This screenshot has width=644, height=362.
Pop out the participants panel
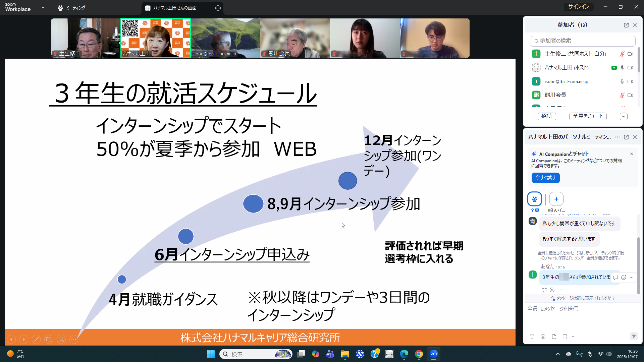(626, 25)
